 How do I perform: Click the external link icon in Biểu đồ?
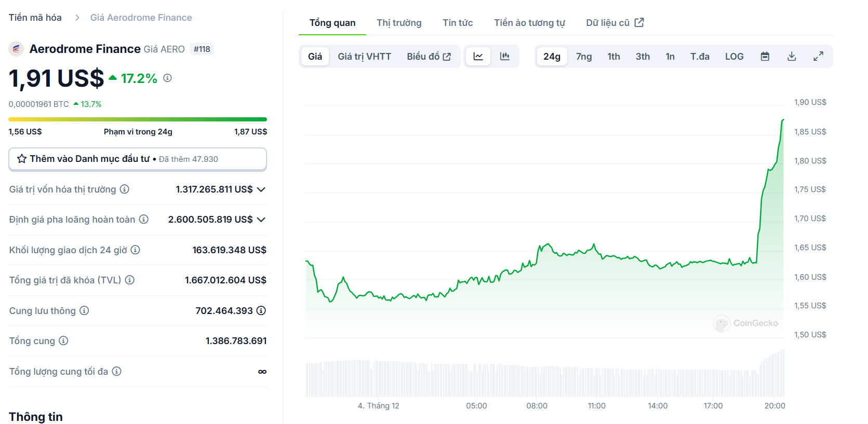[447, 57]
